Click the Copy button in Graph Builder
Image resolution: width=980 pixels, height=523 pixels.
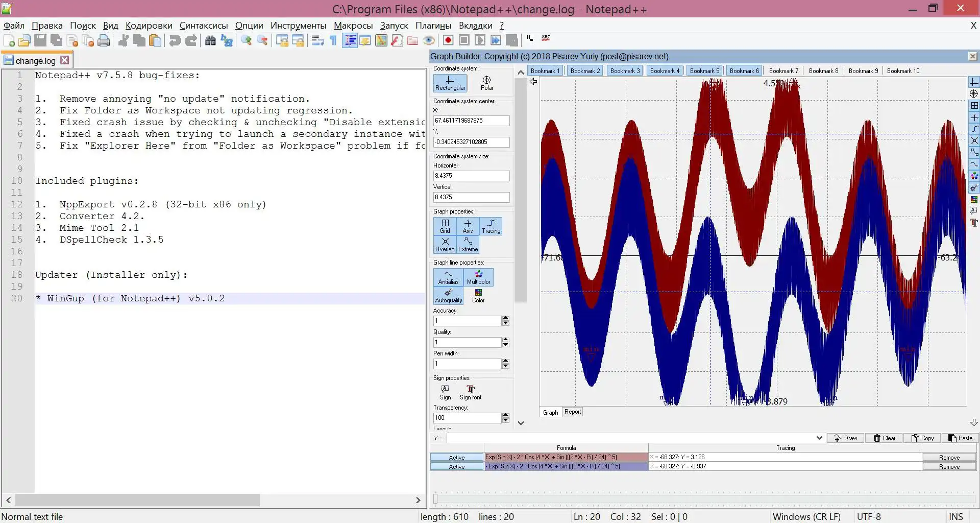(922, 438)
